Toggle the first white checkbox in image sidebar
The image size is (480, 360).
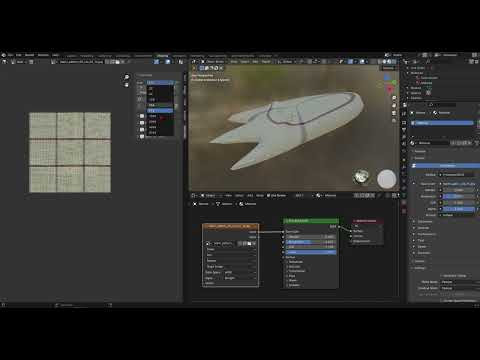click(x=142, y=116)
